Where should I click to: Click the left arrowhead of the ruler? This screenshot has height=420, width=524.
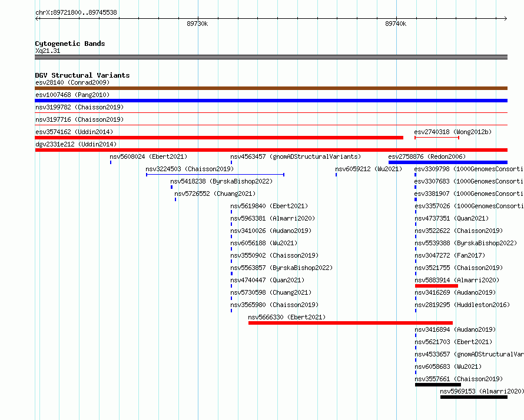point(37,19)
